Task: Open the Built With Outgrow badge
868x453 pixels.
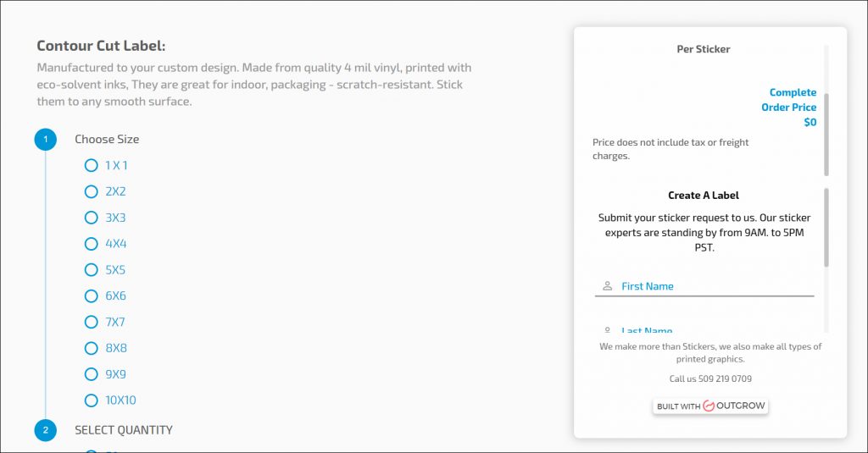Action: coord(710,406)
